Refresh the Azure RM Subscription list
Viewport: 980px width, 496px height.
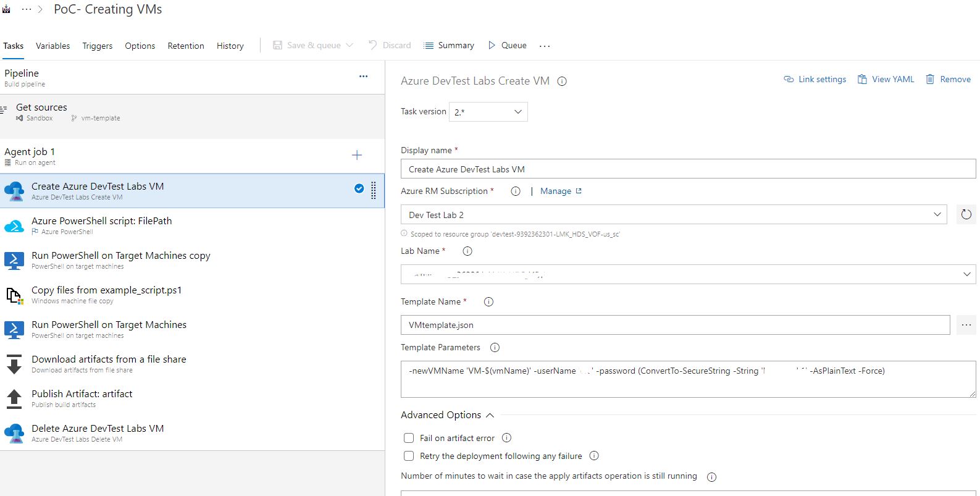point(966,214)
